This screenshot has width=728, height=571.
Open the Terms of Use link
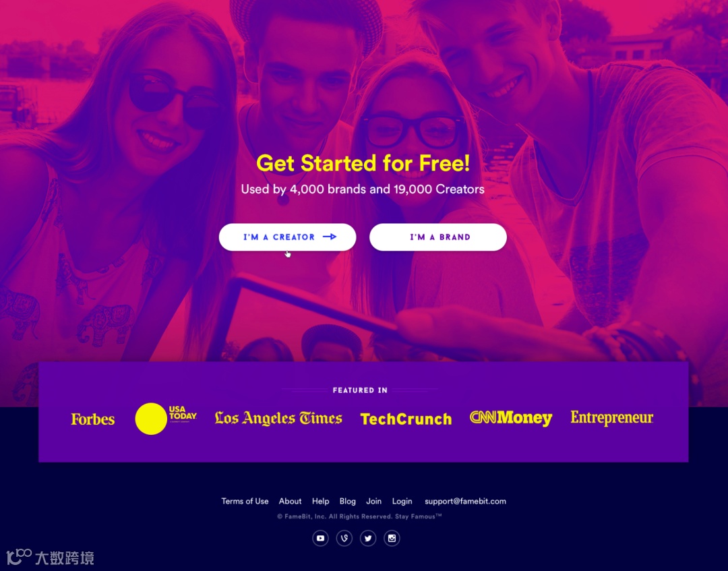click(x=245, y=501)
